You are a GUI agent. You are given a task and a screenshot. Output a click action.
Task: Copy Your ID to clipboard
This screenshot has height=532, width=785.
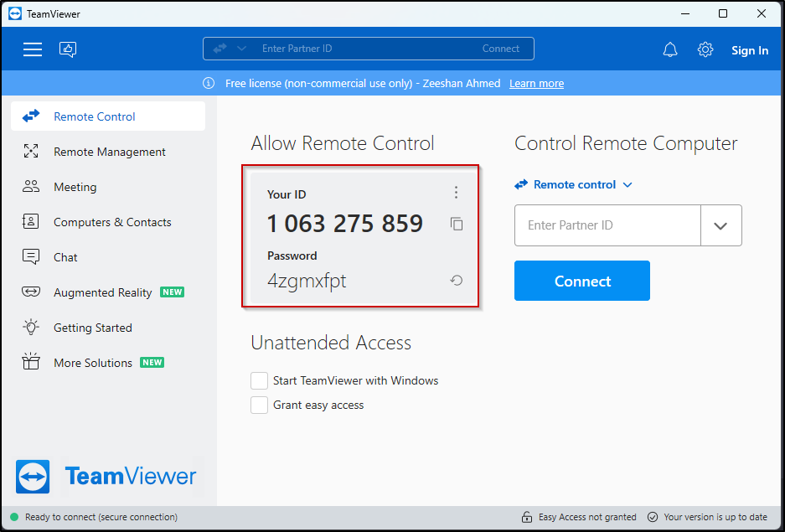coord(457,224)
